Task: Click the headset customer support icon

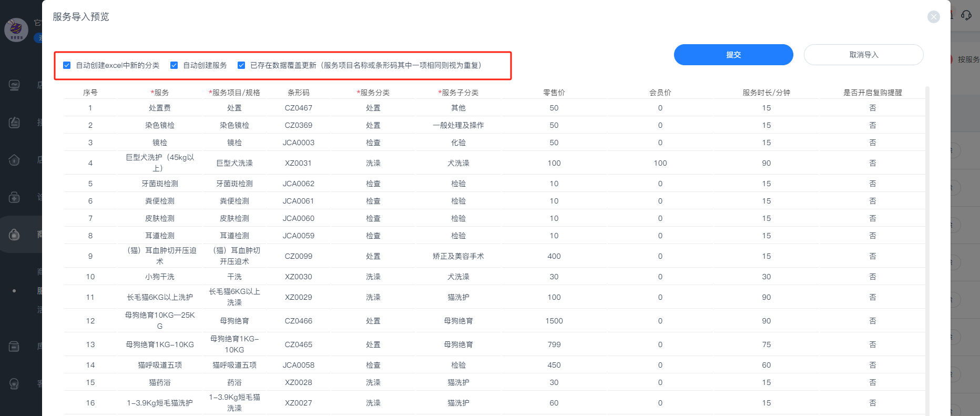Action: tap(966, 15)
